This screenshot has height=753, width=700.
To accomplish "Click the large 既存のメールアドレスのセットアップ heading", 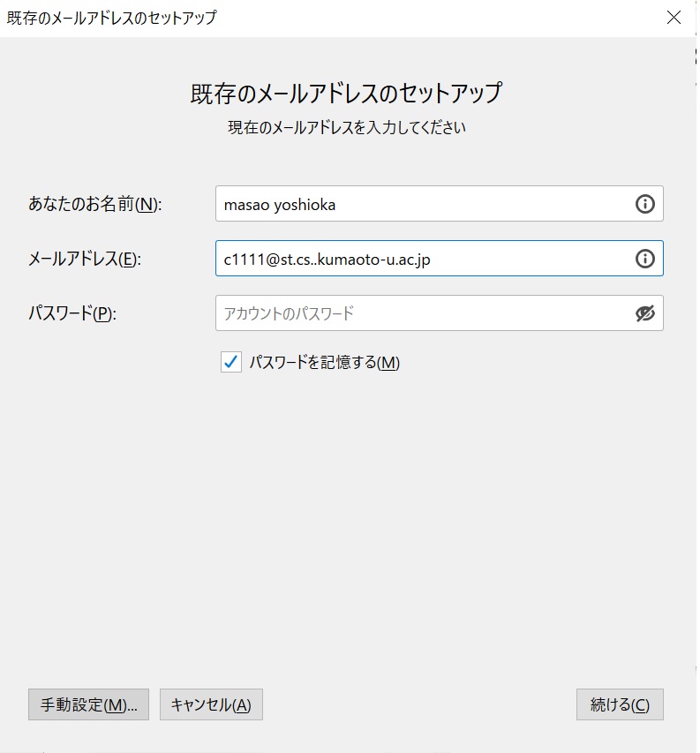I will pyautogui.click(x=346, y=93).
